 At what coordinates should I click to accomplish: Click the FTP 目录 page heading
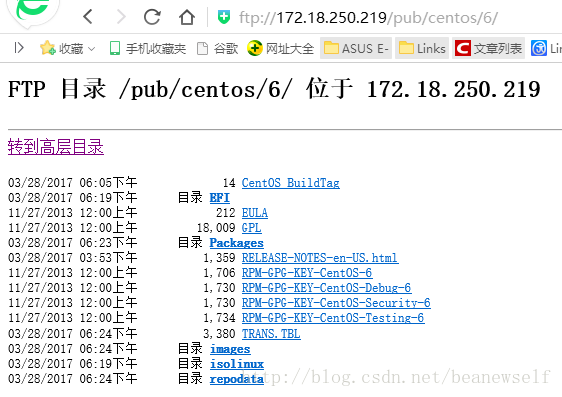tap(274, 89)
